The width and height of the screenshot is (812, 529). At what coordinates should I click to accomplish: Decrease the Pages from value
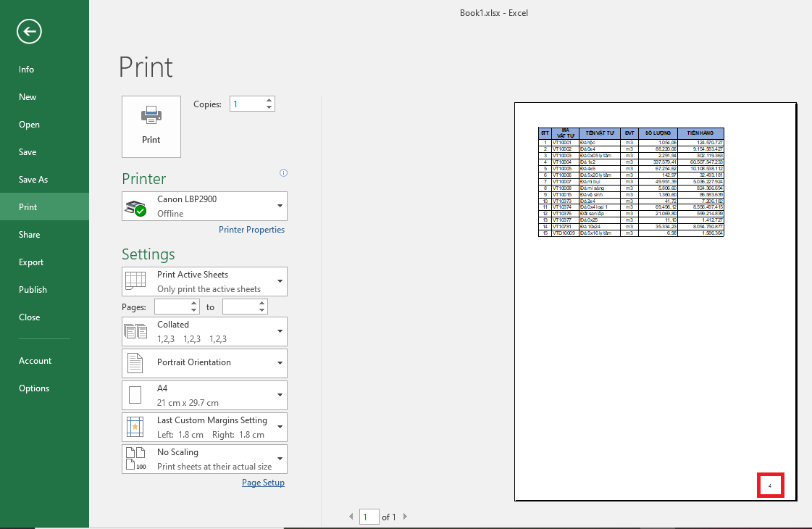193,310
